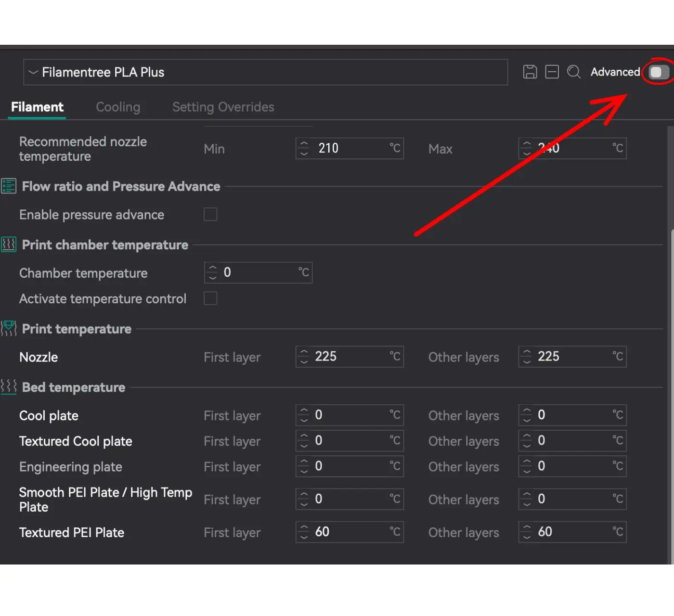Click the Print chamber temperature section icon
674x616 pixels.
pyautogui.click(x=9, y=244)
